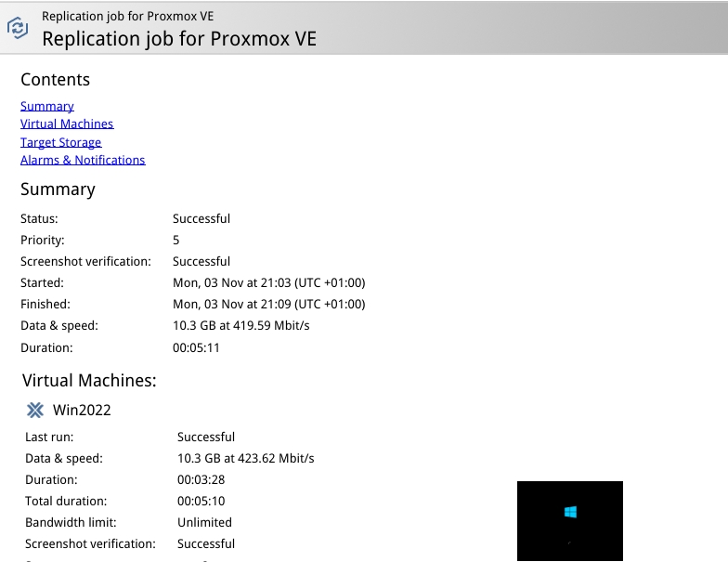Click the Virtual Machines section heading
Viewport: 728px width, 562px height.
(x=89, y=380)
